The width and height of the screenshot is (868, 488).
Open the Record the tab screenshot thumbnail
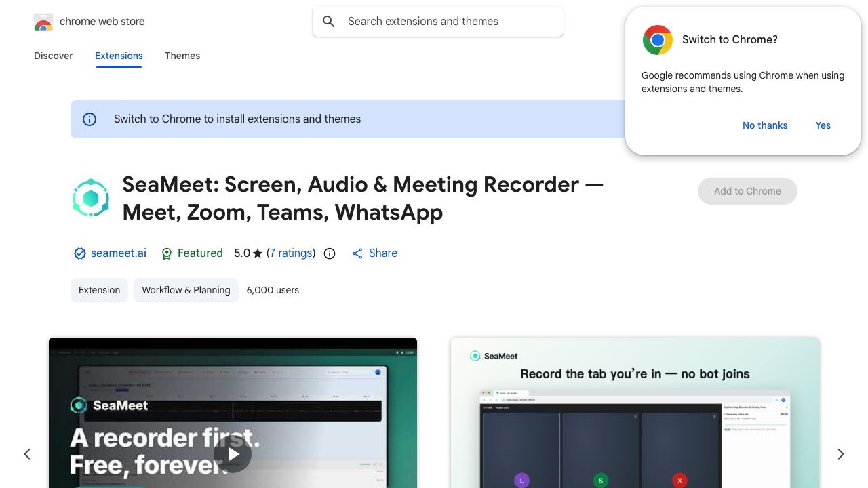[635, 413]
